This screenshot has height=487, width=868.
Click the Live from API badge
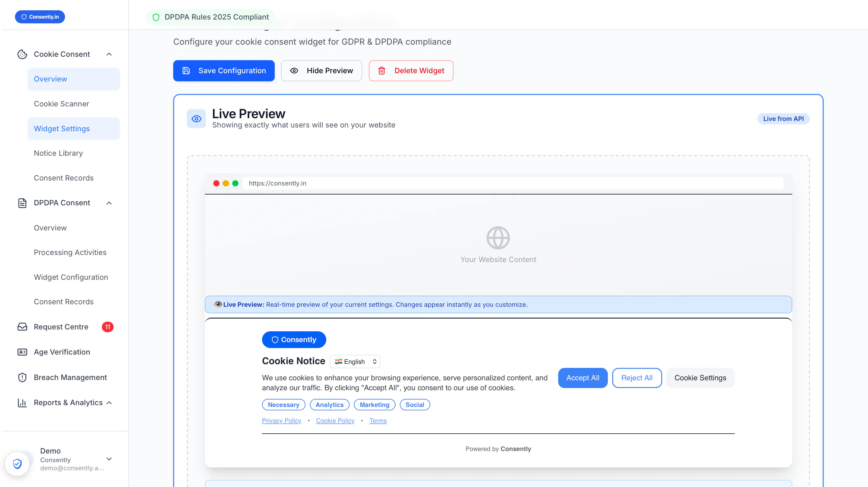[784, 118]
